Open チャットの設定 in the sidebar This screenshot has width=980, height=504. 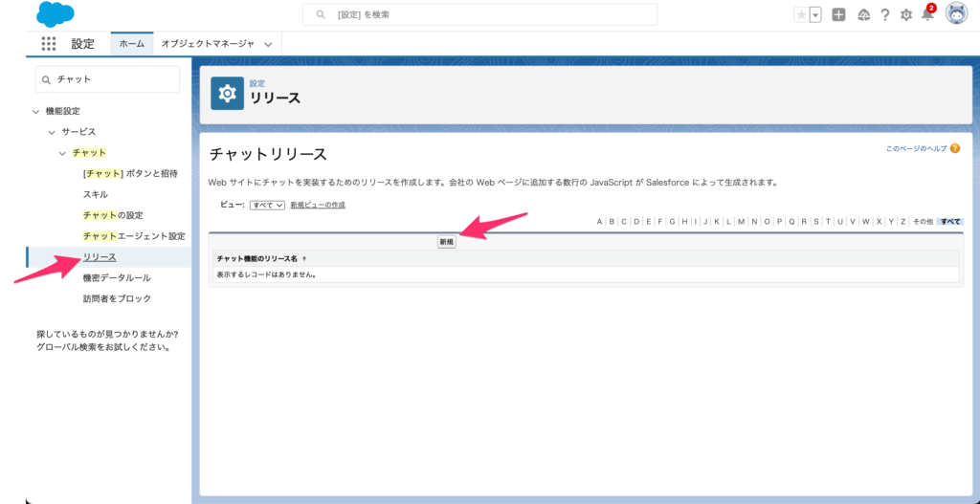[113, 215]
